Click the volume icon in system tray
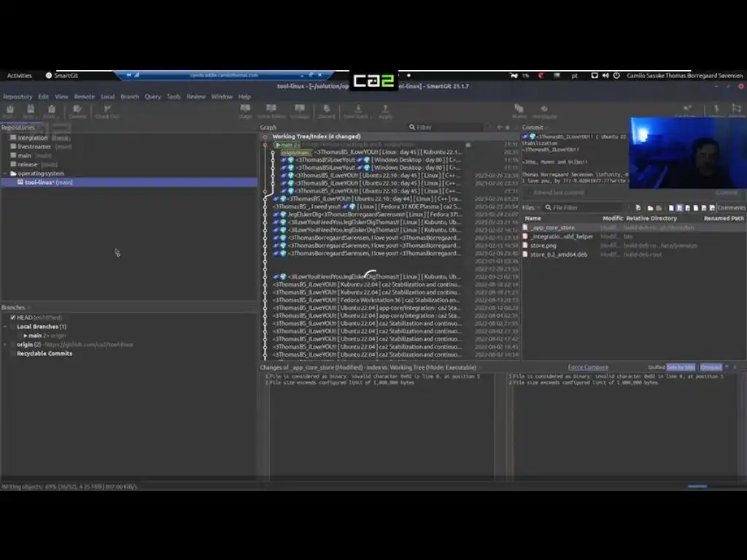This screenshot has width=747, height=560. [x=605, y=76]
